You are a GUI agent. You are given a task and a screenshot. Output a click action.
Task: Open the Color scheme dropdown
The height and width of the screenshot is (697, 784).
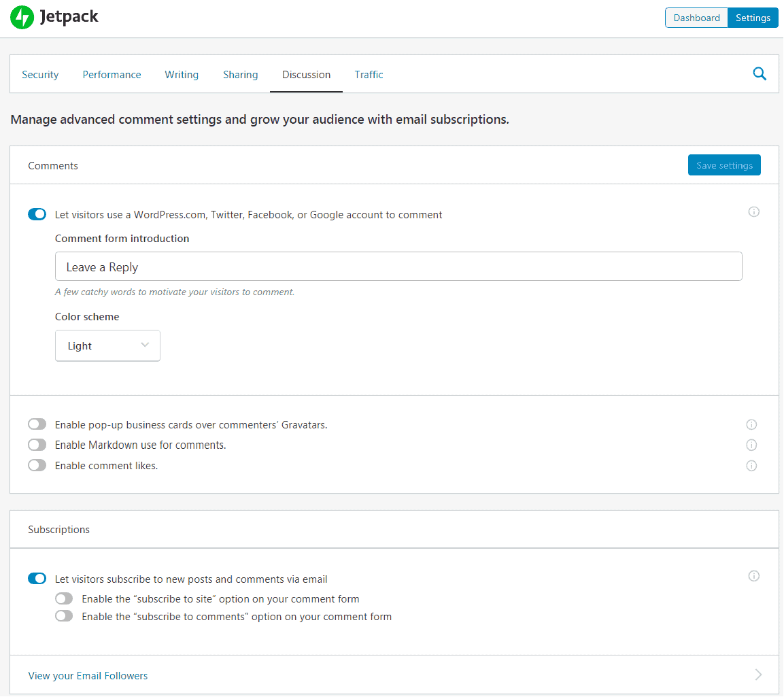[x=107, y=345]
